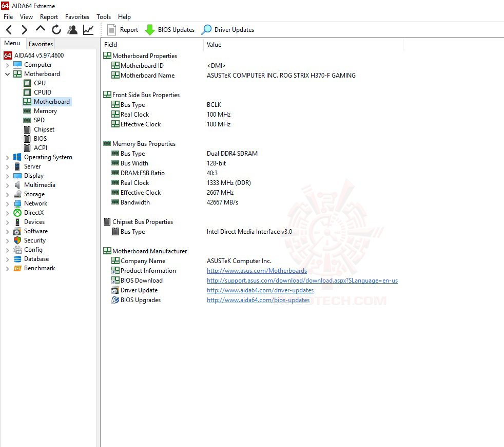Screen dimensions: 504x447
Task: Select the CPU tree icon
Action: point(27,83)
